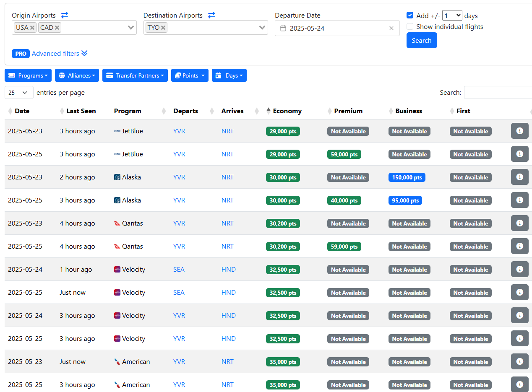The width and height of the screenshot is (532, 392).
Task: Click 40,000 pts Premium badge for Alaska
Action: (344, 200)
